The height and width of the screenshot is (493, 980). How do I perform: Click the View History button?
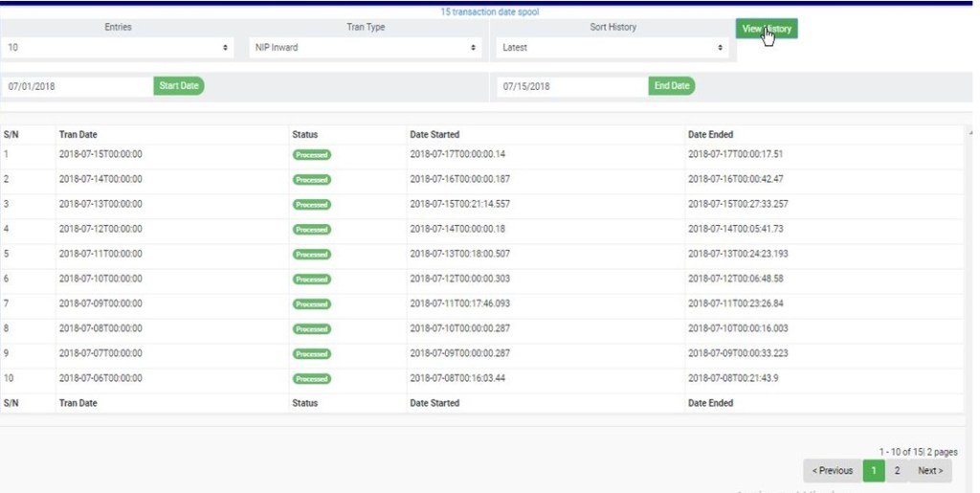pos(766,29)
